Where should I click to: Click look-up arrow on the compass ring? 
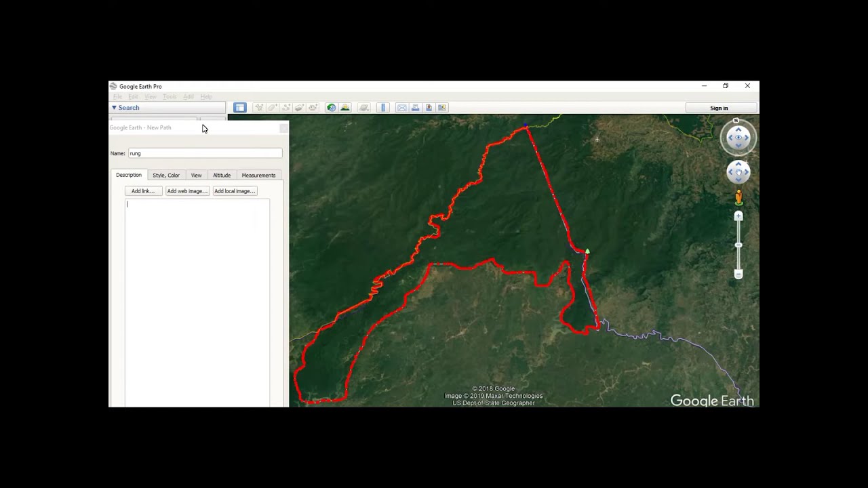pyautogui.click(x=738, y=129)
